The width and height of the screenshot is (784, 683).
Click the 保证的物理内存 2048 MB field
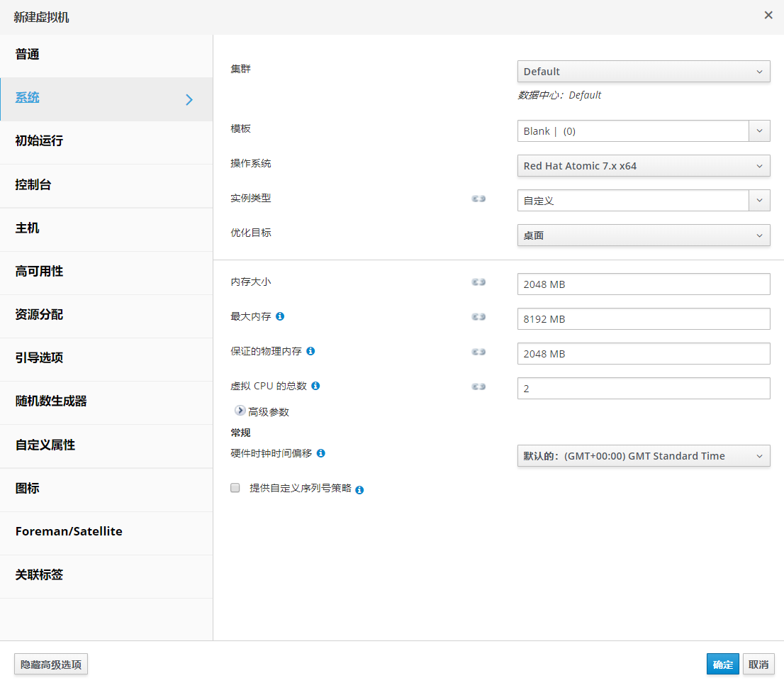[x=644, y=354]
